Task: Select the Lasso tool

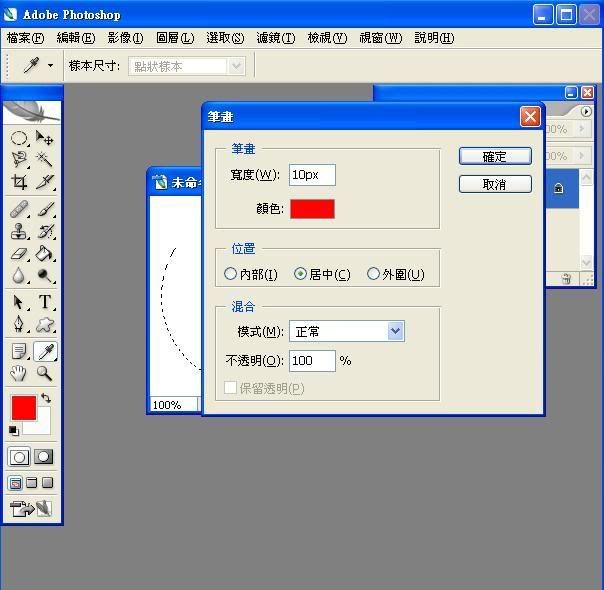Action: pyautogui.click(x=19, y=159)
